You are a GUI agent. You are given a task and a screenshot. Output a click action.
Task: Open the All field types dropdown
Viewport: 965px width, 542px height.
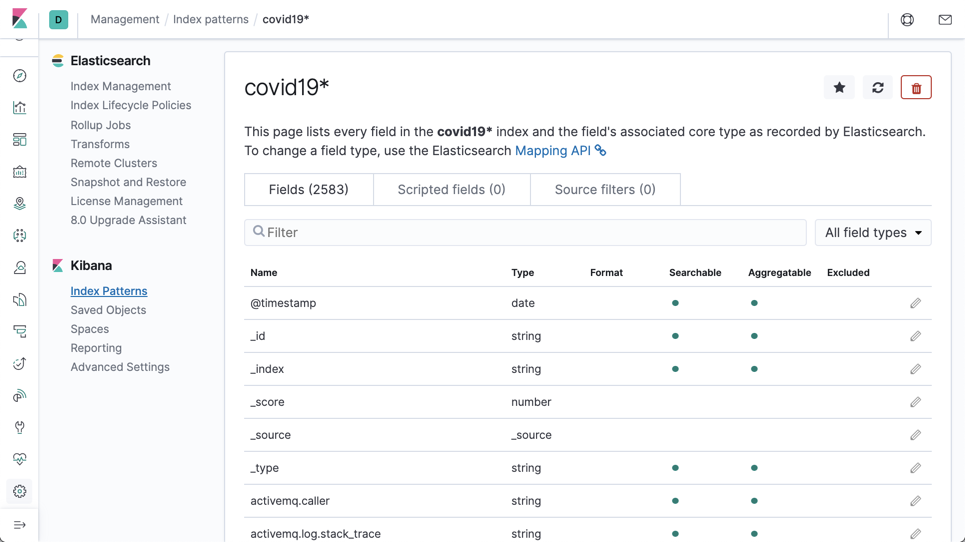pyautogui.click(x=873, y=233)
